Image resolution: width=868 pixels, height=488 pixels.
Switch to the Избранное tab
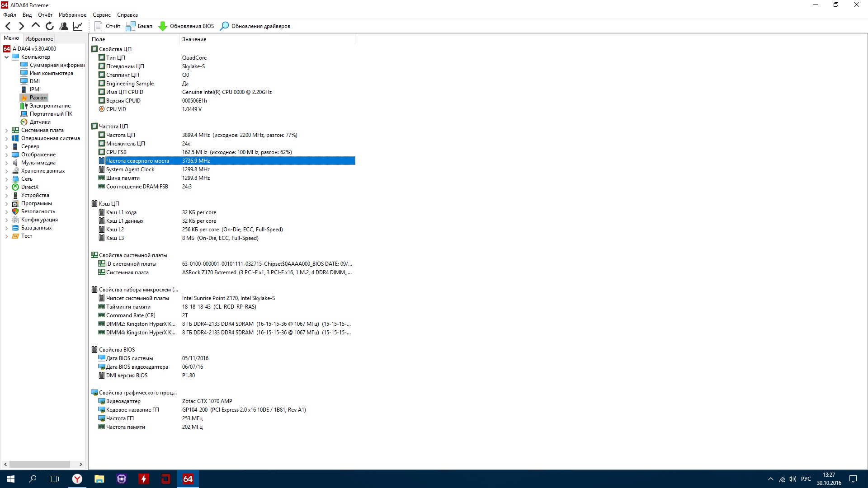(x=39, y=39)
